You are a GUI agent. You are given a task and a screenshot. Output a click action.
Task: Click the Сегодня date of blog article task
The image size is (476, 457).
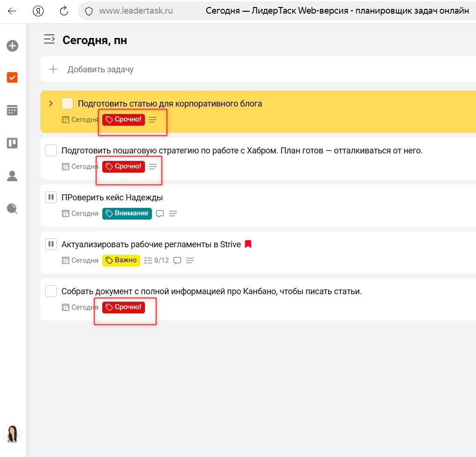click(80, 120)
